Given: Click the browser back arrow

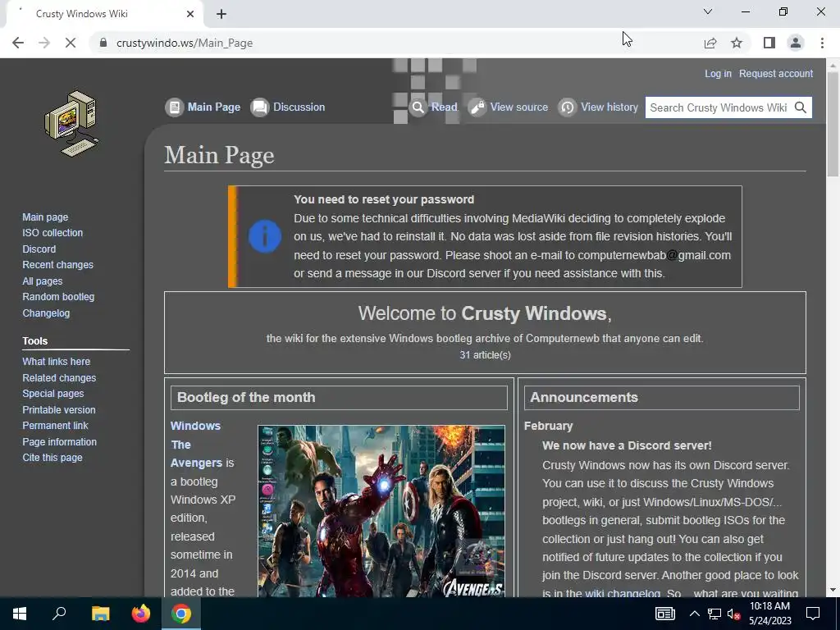Looking at the screenshot, I should (18, 43).
